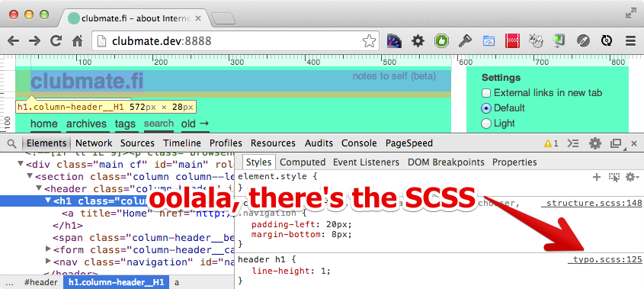Open structure.scss:148 source link
The height and width of the screenshot is (289, 644).
point(592,204)
